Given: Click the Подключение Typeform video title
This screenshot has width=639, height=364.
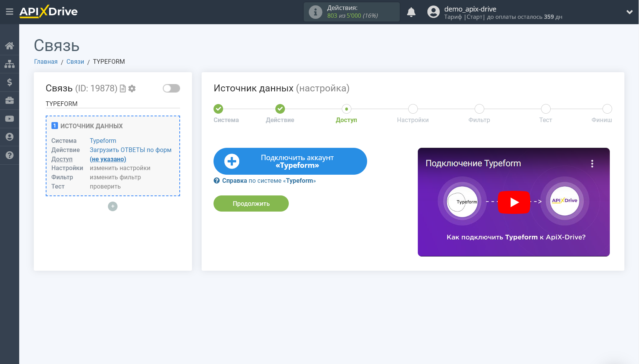Looking at the screenshot, I should pos(473,163).
